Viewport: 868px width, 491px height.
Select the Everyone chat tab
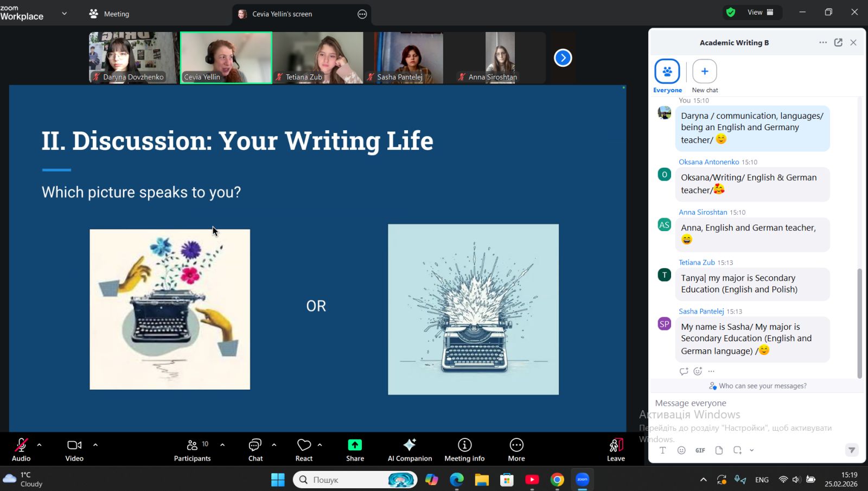(x=667, y=76)
